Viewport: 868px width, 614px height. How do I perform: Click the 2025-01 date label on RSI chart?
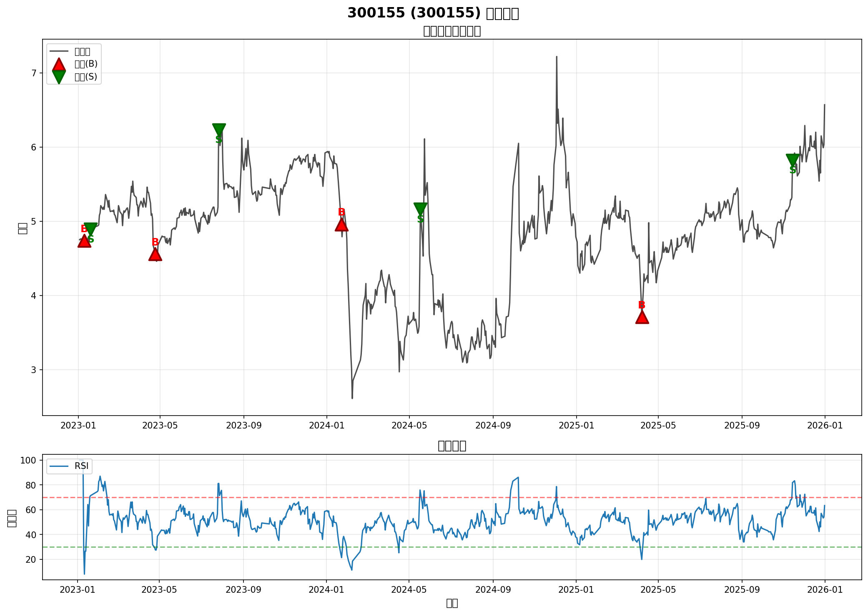coord(576,590)
